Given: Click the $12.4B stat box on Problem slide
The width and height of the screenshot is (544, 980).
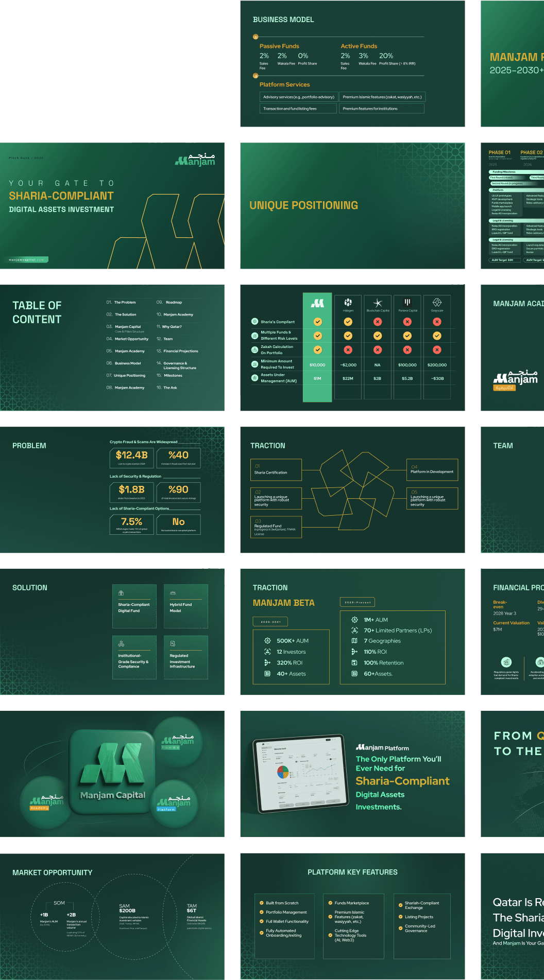Looking at the screenshot, I should 132,458.
